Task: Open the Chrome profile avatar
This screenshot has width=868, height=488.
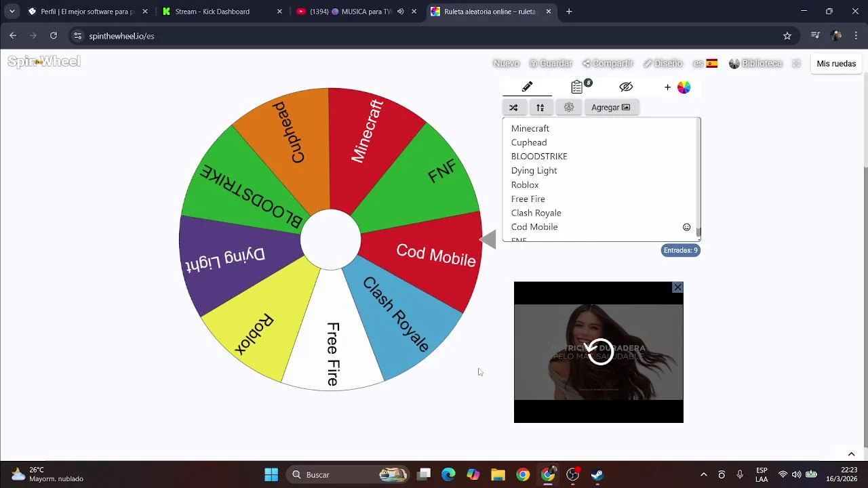Action: click(836, 36)
